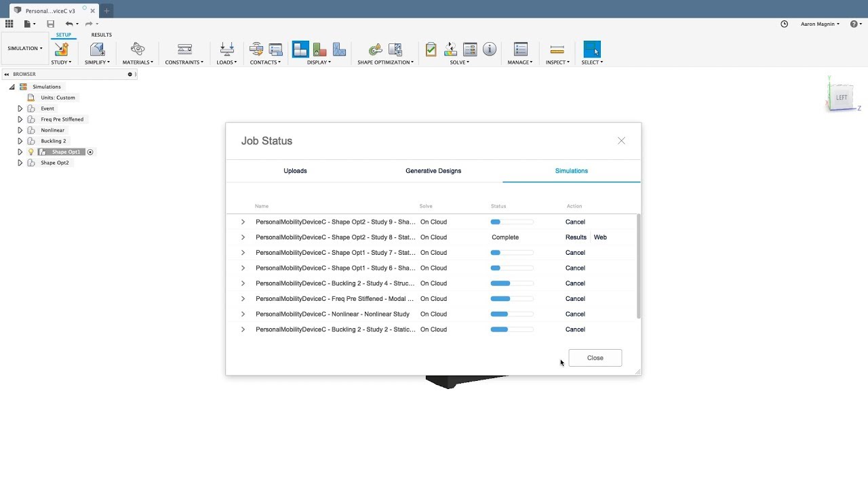868x488 pixels.
Task: Click the info icon in Solve group
Action: point(490,49)
